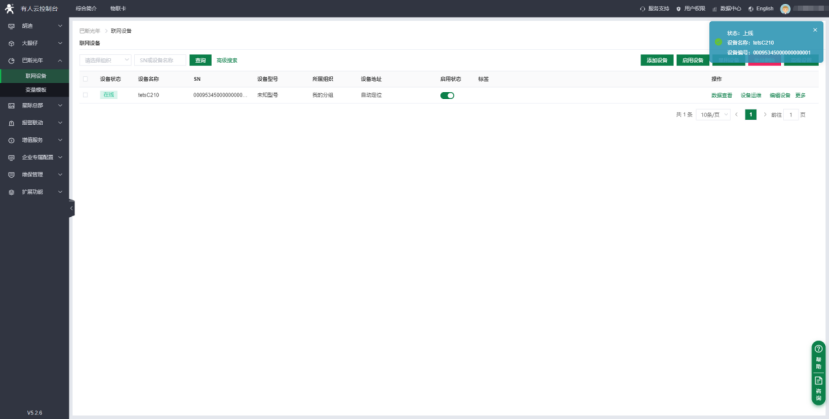Switch language to English
The image size is (830, 419).
coord(763,8)
